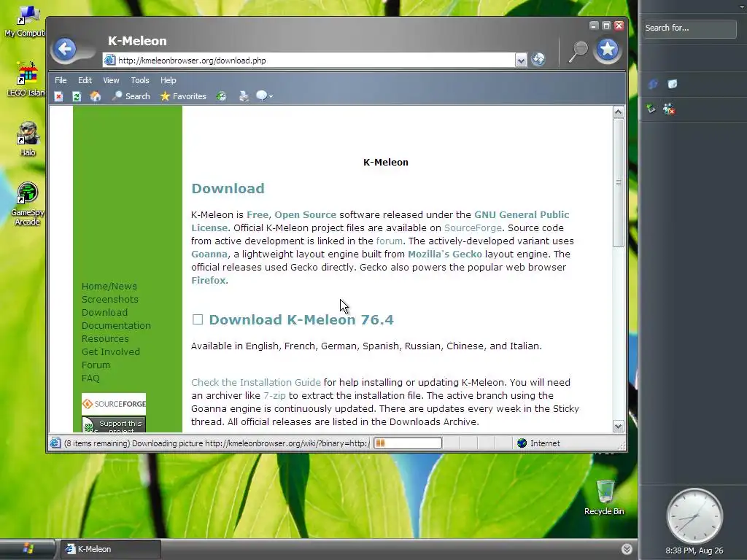
Task: Click Get Involved sidebar link
Action: [111, 352]
